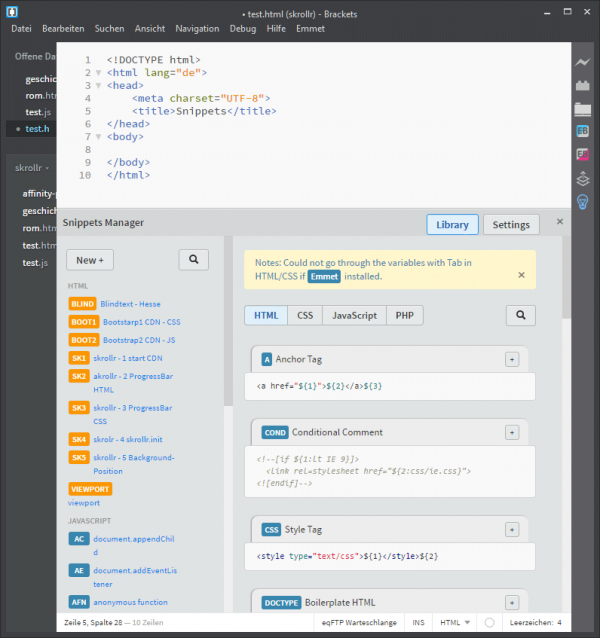
Task: Collapse body tag fold on line 7
Action: pos(98,137)
